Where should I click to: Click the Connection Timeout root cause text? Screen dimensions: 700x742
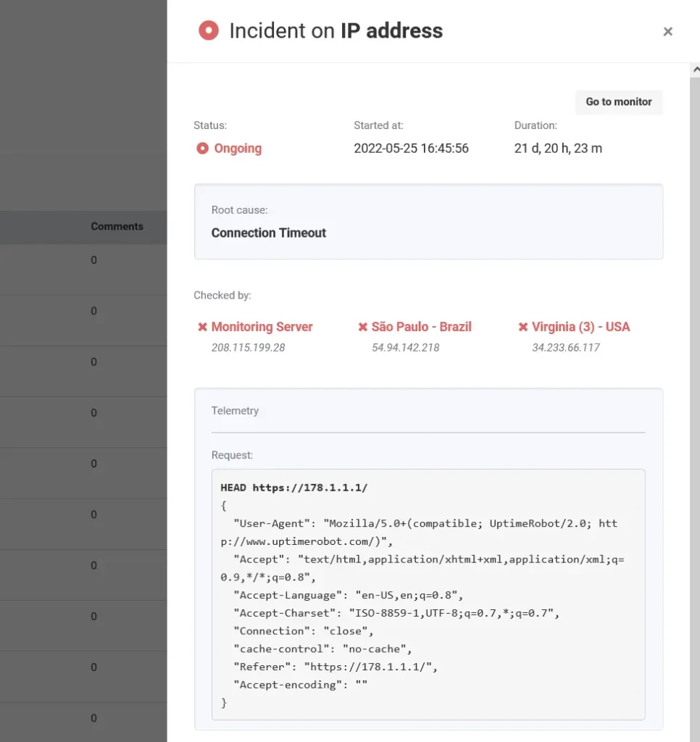269,233
